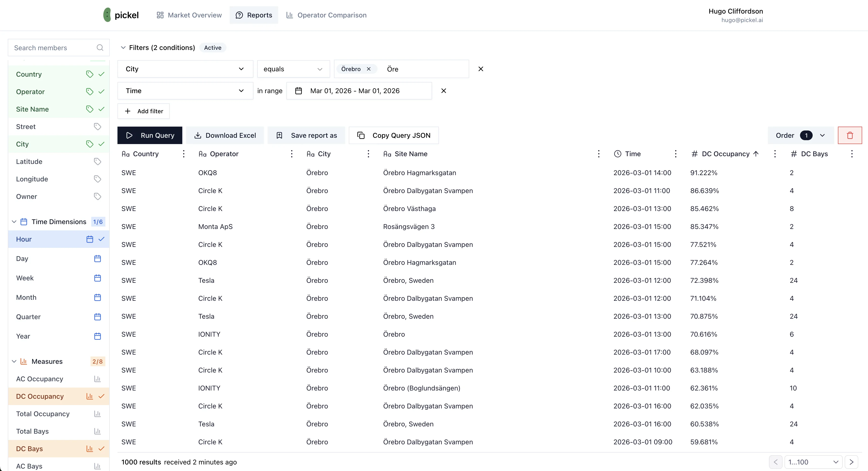Viewport: 868px width, 471px height.
Task: Open Time column options menu
Action: tap(676, 154)
